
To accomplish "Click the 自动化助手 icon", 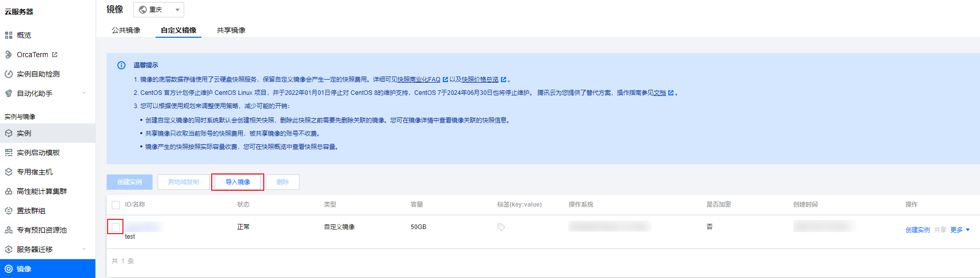I will [x=9, y=93].
